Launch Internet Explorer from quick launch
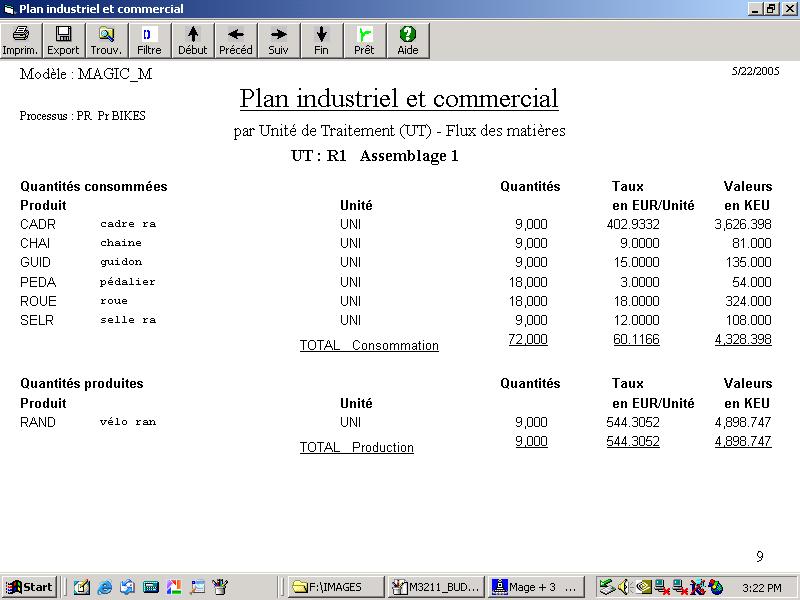 [x=105, y=587]
